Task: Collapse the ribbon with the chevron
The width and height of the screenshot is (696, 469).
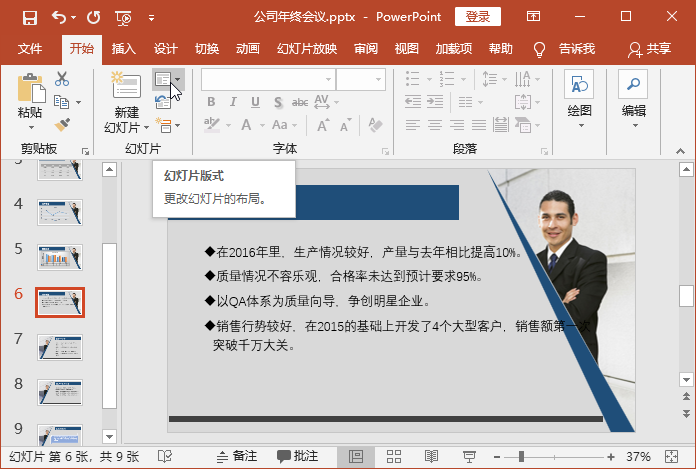Action: click(x=680, y=151)
